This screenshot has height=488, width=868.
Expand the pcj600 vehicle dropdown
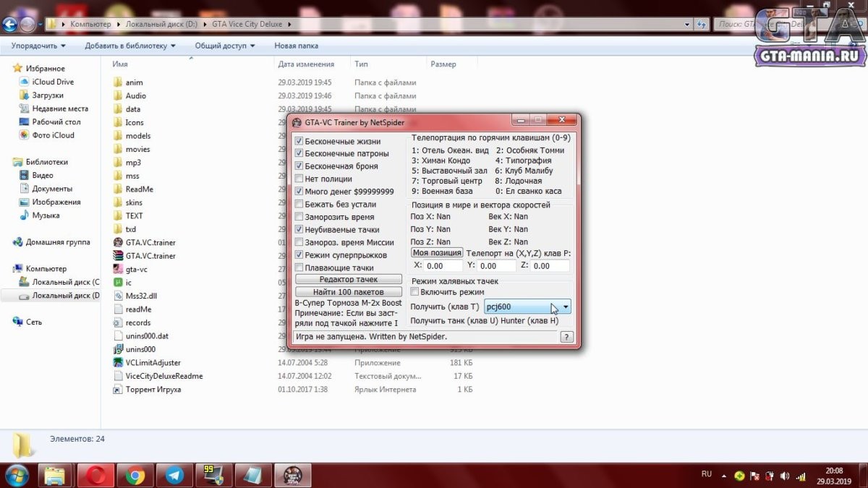point(565,307)
